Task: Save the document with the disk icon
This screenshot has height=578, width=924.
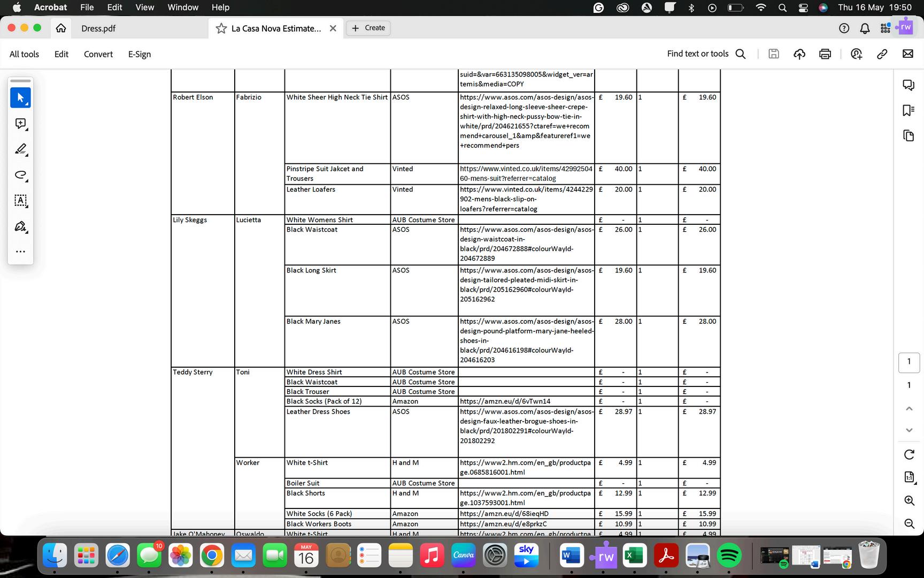Action: tap(774, 54)
